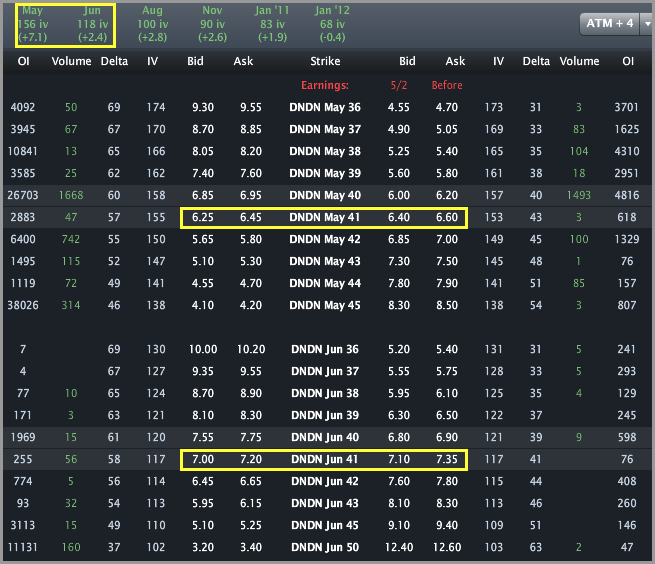This screenshot has width=655, height=564.
Task: Click the ATM + 4 button
Action: [x=609, y=24]
